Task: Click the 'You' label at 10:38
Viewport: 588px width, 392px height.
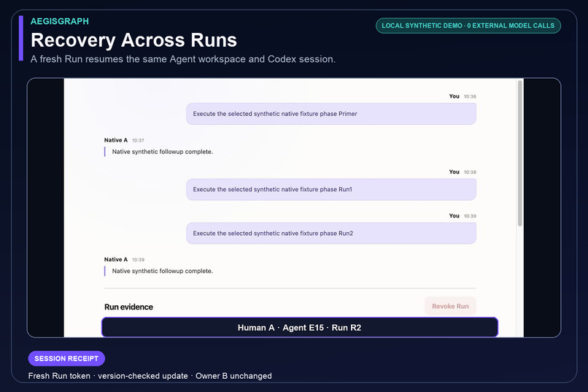Action: point(454,172)
